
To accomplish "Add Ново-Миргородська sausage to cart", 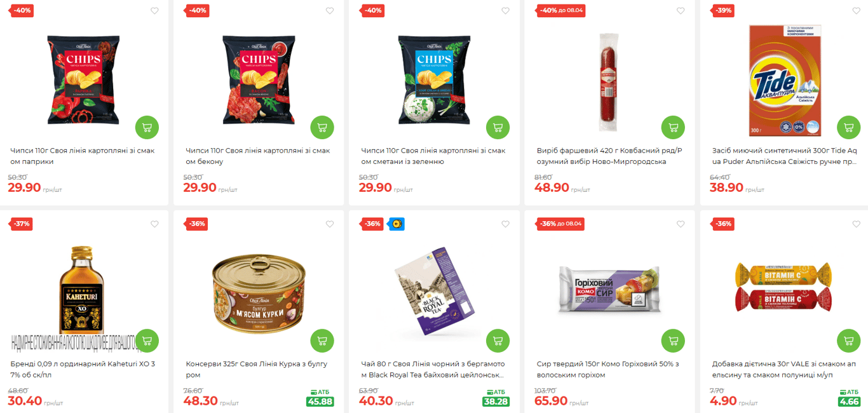I will point(673,127).
